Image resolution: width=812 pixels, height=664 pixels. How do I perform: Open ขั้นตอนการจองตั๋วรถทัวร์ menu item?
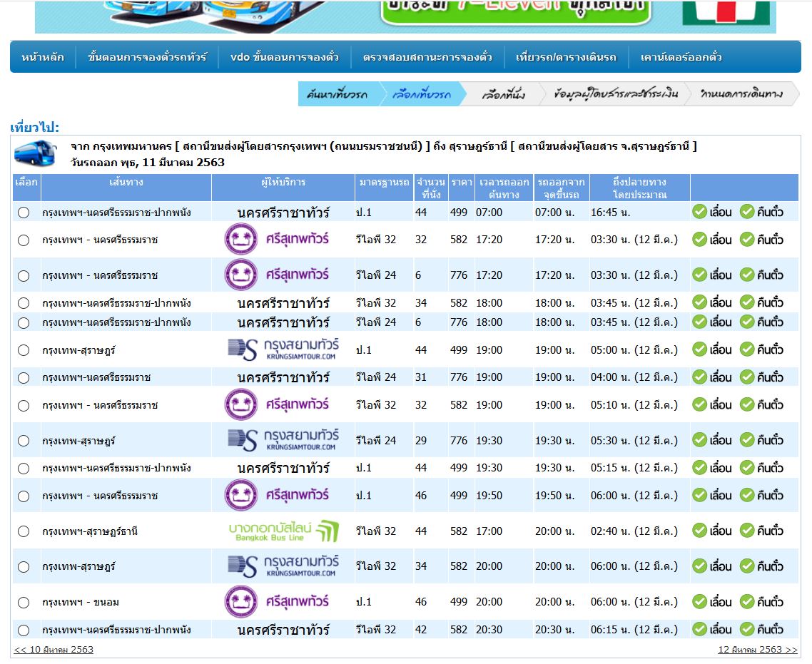coord(147,57)
